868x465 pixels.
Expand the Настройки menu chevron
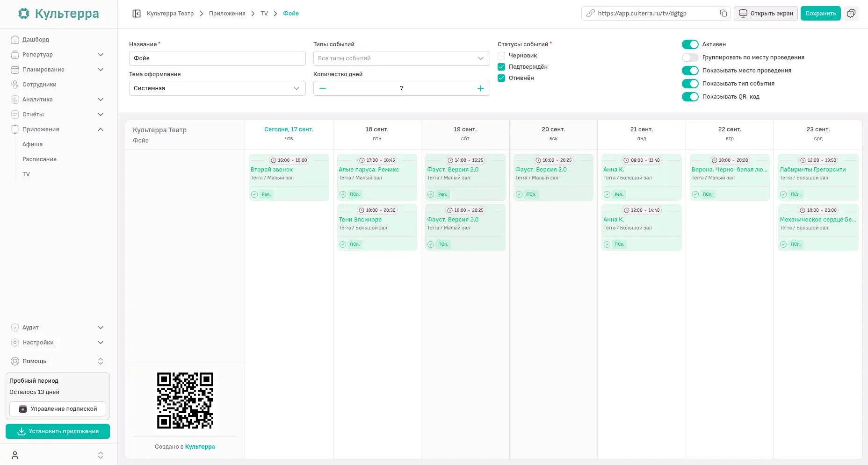[101, 343]
